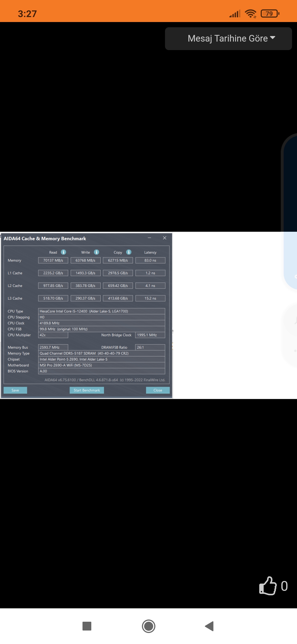This screenshot has height=644, width=297.
Task: Click the North Bridge Clock value 1995.1 MHz
Action: (150, 335)
